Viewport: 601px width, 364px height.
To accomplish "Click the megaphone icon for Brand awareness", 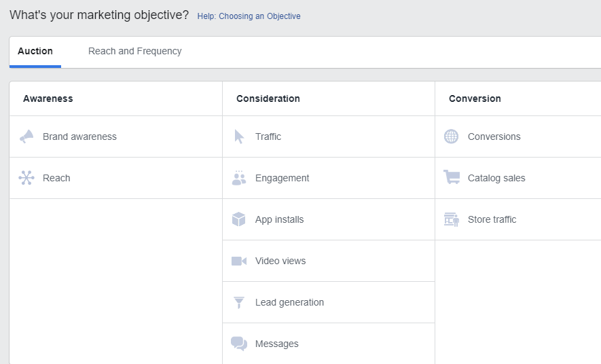I will [x=26, y=136].
